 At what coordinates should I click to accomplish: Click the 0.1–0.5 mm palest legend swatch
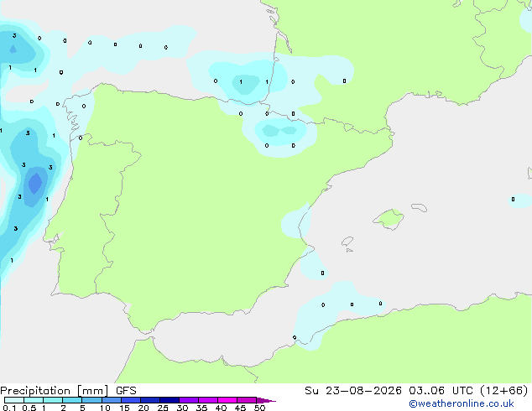(x=14, y=400)
